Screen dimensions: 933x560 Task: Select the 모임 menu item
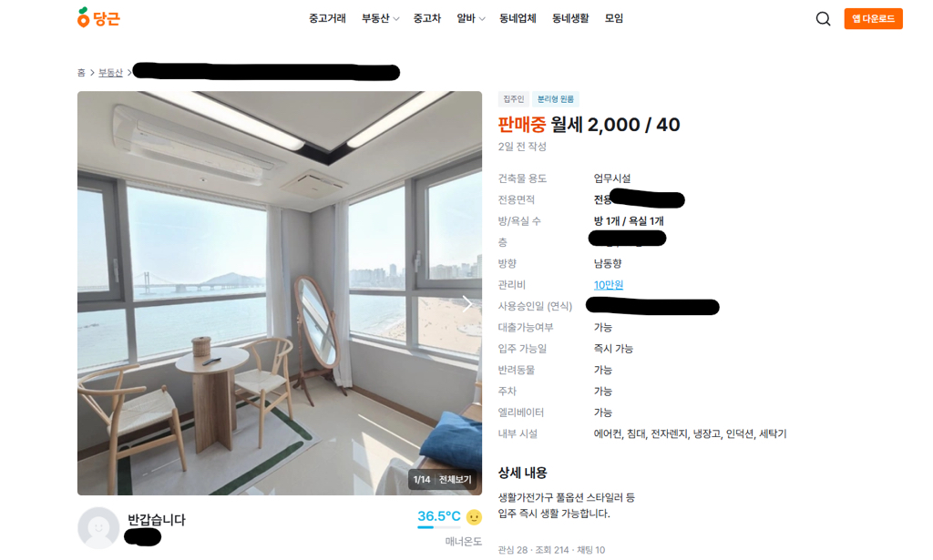(x=614, y=18)
